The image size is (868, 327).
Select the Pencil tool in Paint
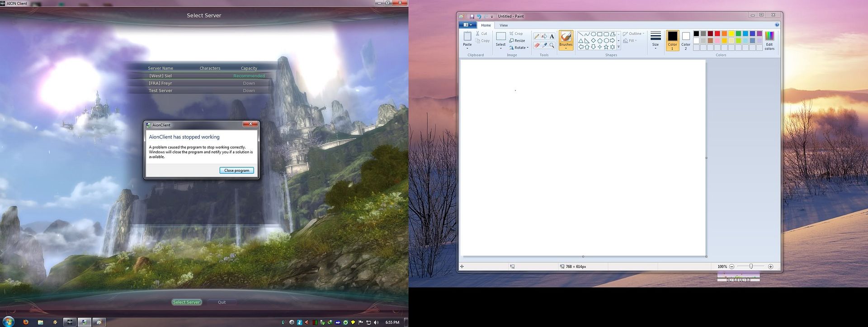pyautogui.click(x=537, y=36)
